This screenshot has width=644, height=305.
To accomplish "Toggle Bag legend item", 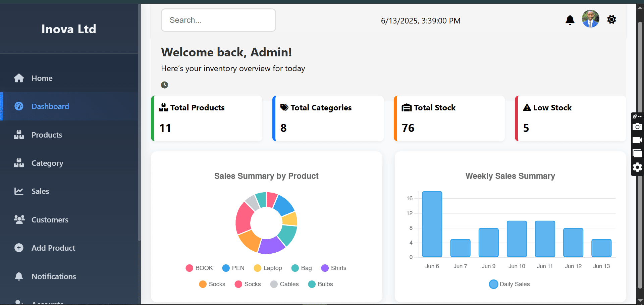I will click(302, 268).
